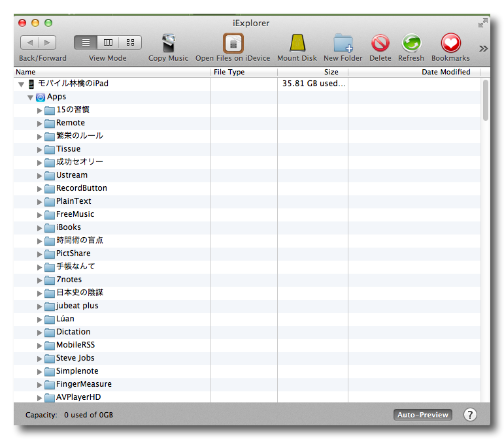Toggle the Auto-Preview button
The image size is (504, 439).
423,415
